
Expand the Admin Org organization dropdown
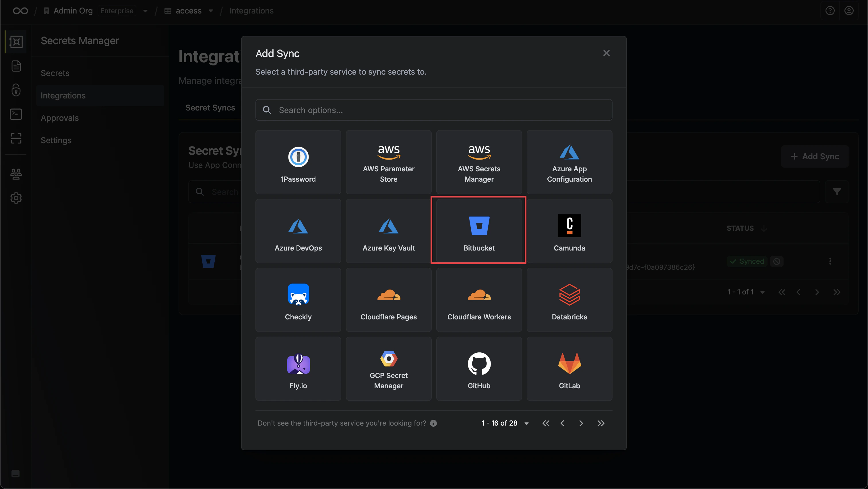tap(145, 11)
